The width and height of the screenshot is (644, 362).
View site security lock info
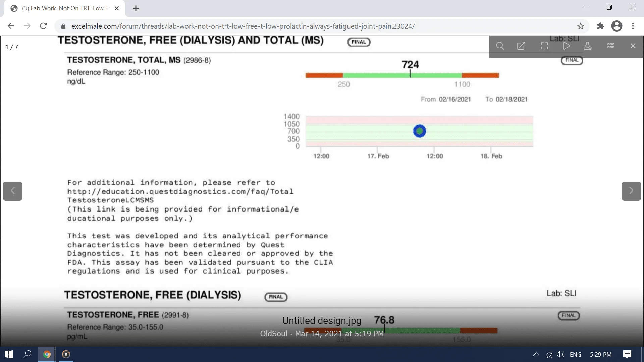(63, 26)
